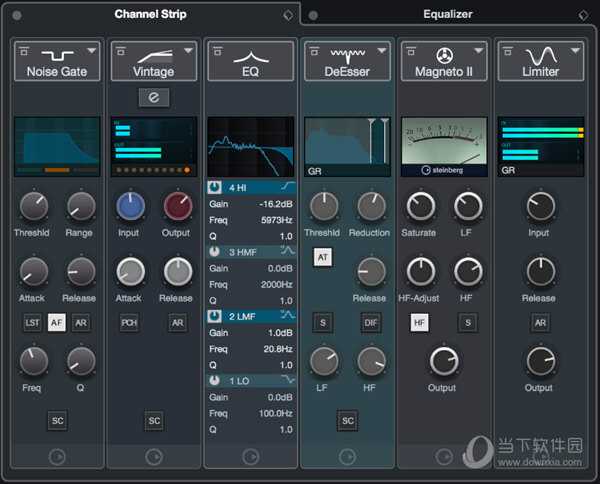Click the Magneto II VU meter display
This screenshot has width=600, height=484.
(x=444, y=147)
